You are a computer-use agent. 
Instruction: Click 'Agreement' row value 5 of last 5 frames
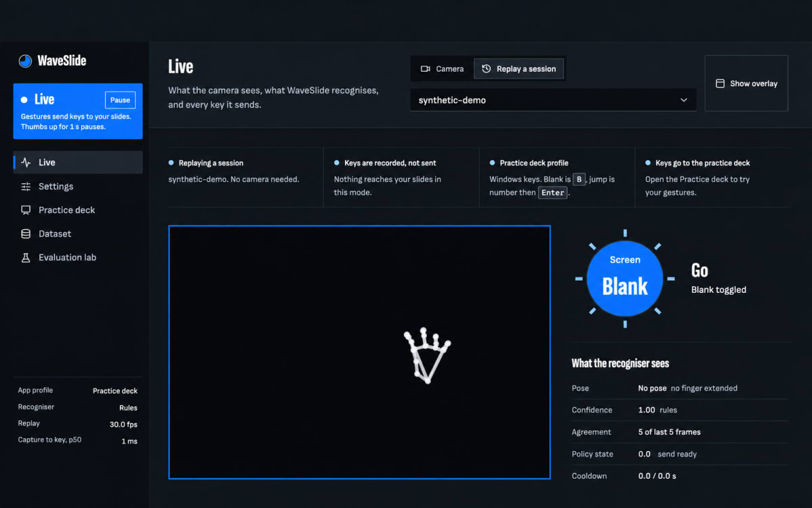tap(669, 432)
